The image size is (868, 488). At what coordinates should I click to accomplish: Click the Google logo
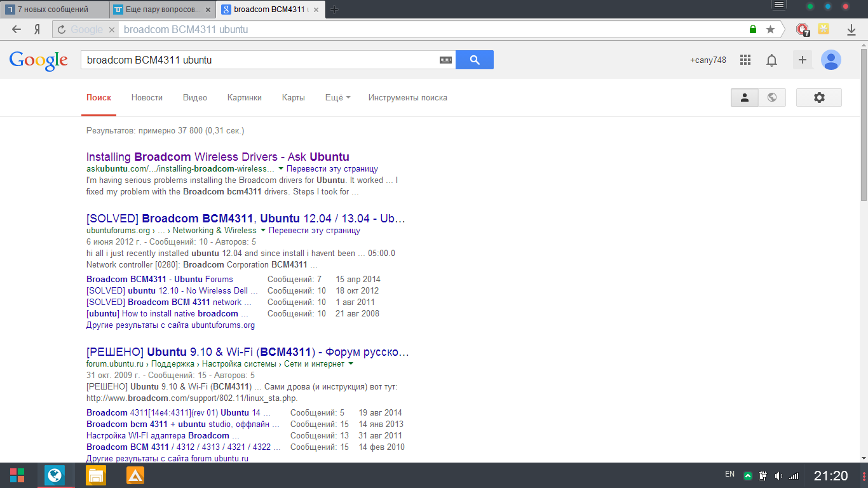(x=38, y=60)
